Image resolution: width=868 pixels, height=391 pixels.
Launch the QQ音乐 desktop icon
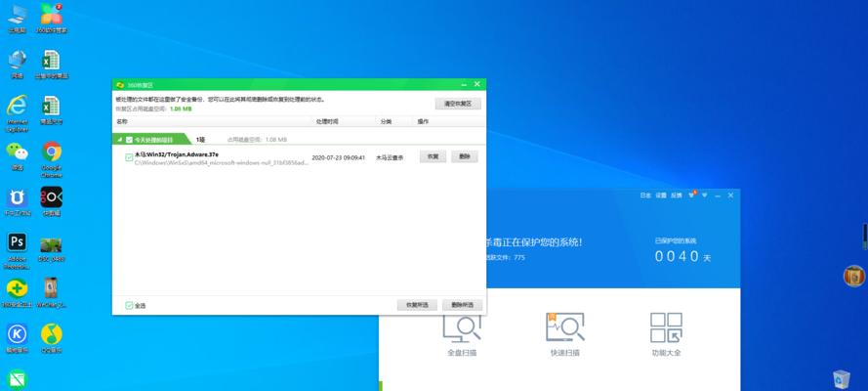click(x=52, y=338)
